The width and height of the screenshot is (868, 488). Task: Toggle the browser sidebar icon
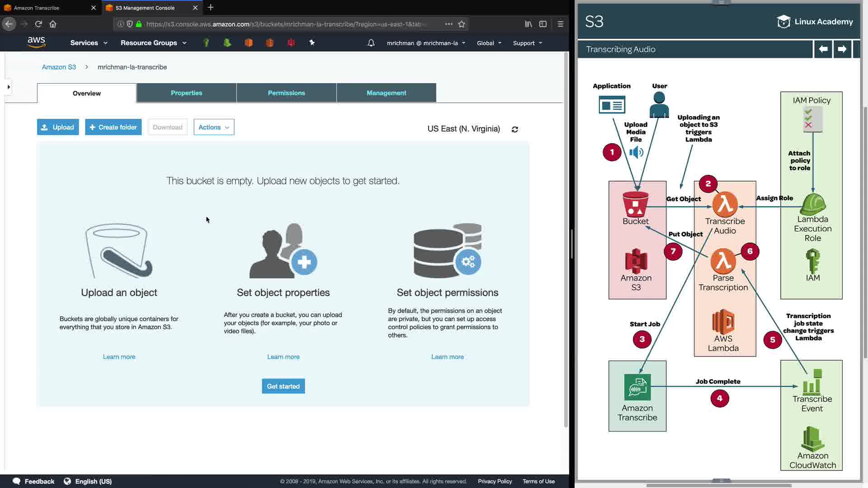[x=543, y=24]
